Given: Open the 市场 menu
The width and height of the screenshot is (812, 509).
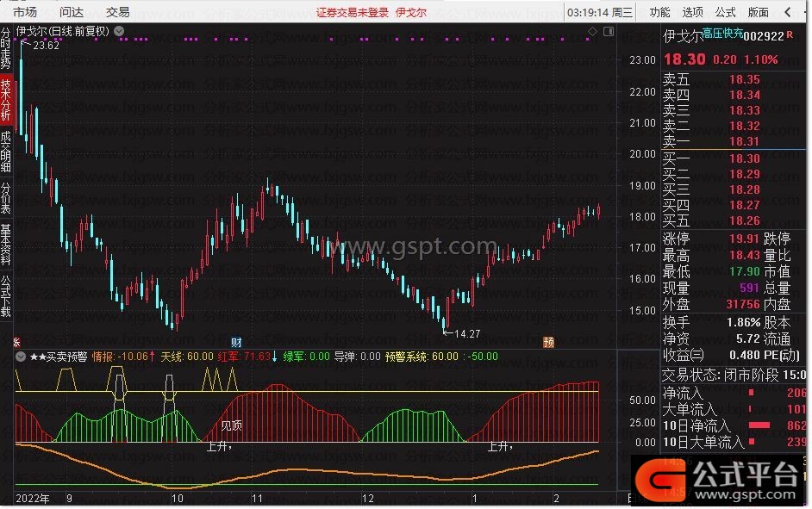Looking at the screenshot, I should coord(25,12).
